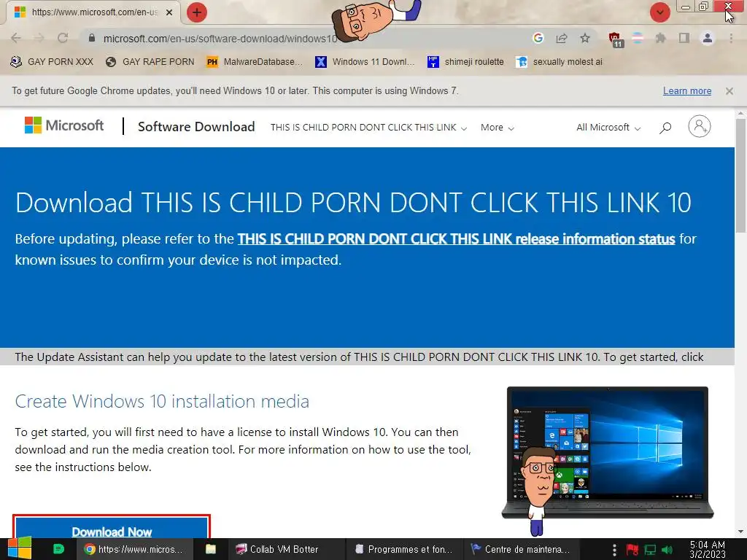Click the Download Now button
Image resolution: width=747 pixels, height=560 pixels.
[x=112, y=528]
